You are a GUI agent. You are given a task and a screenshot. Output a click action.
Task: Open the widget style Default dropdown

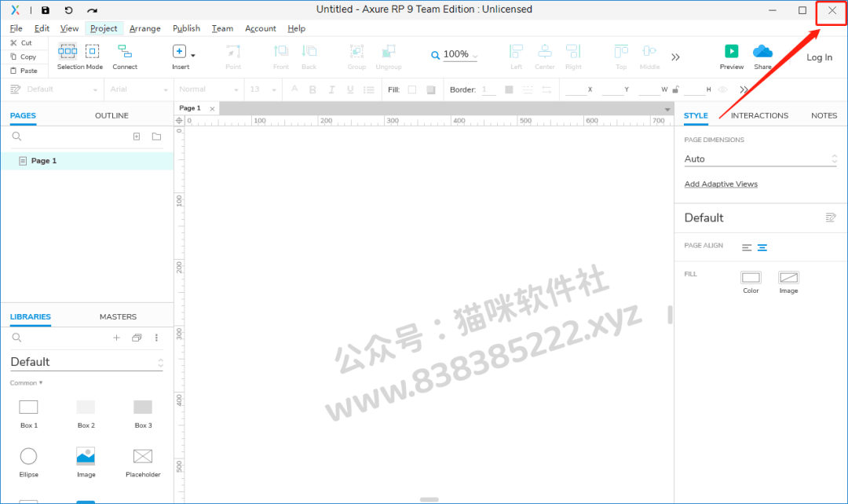coord(61,89)
